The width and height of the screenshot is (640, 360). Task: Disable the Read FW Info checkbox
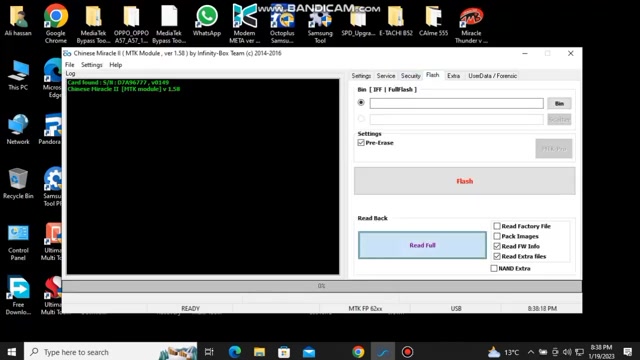tap(497, 246)
